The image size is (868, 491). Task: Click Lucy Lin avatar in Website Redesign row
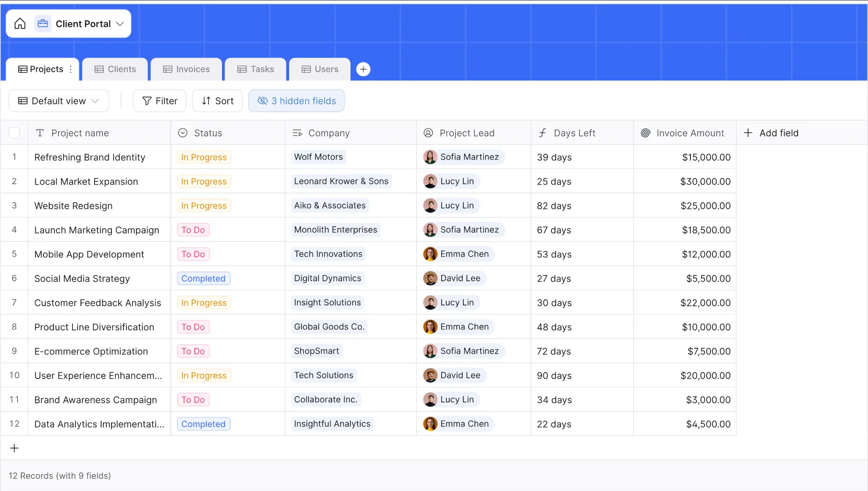tap(430, 205)
